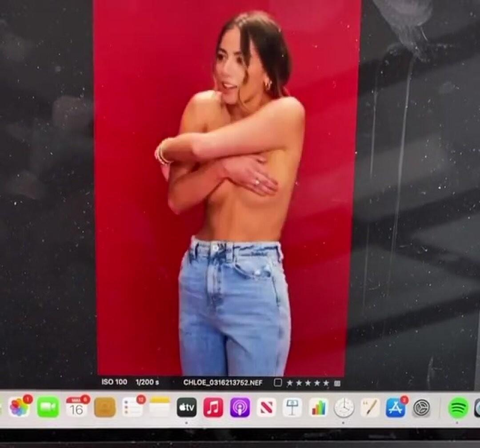Screen dimensions: 480x448
Task: Open the App Store
Action: (x=395, y=407)
